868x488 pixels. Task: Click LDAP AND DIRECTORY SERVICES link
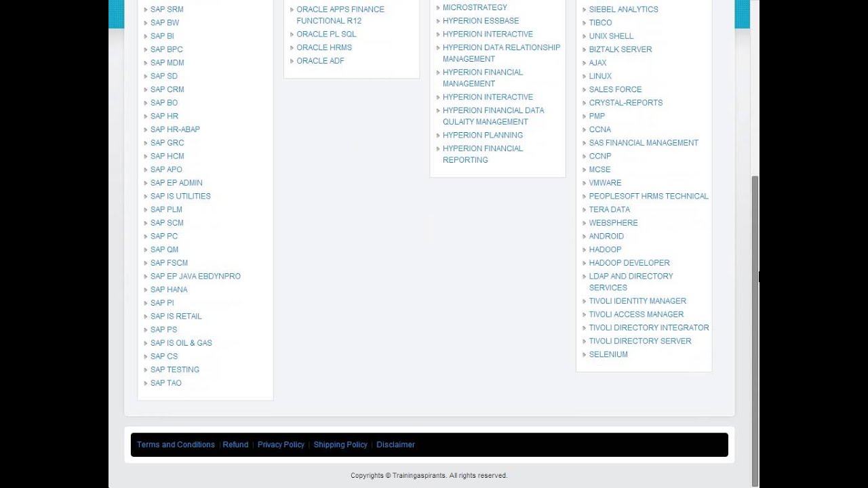[x=631, y=282]
